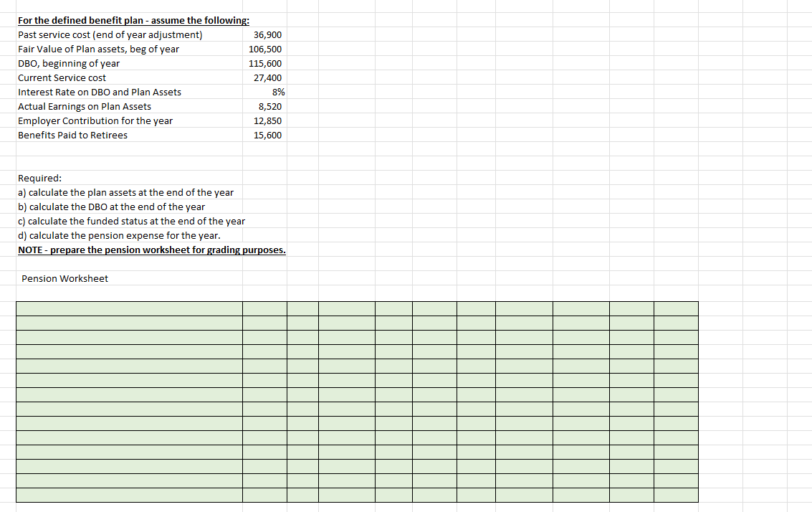Viewport: 812px width, 512px height.
Task: Click the bolded NOTE instruction line
Action: (152, 250)
